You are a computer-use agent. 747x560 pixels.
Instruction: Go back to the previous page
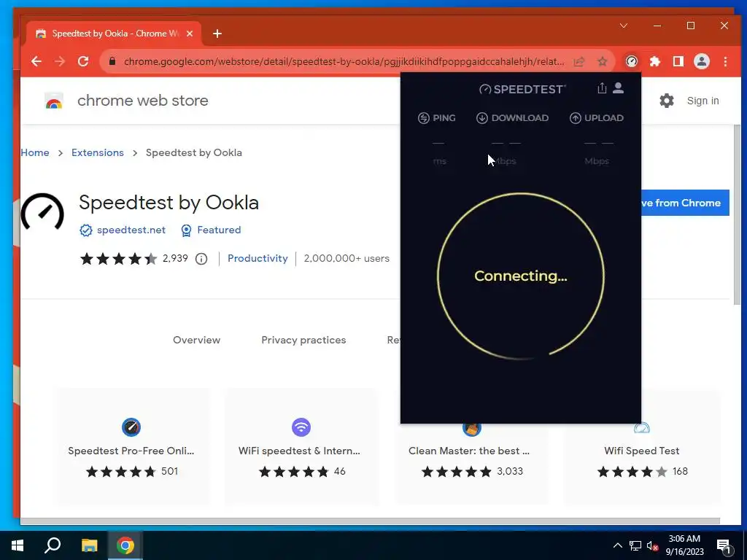36,61
